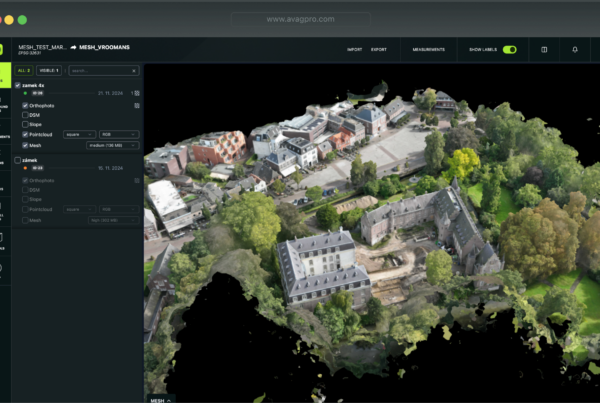Select the ALL: 2 filter tab
The image size is (600, 403).
click(22, 71)
